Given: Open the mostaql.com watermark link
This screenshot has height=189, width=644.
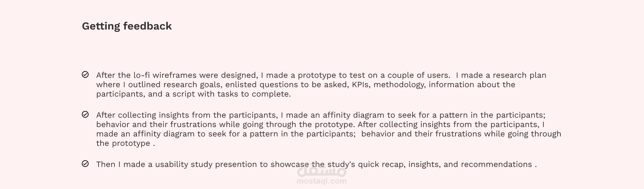Looking at the screenshot, I should pos(322,181).
